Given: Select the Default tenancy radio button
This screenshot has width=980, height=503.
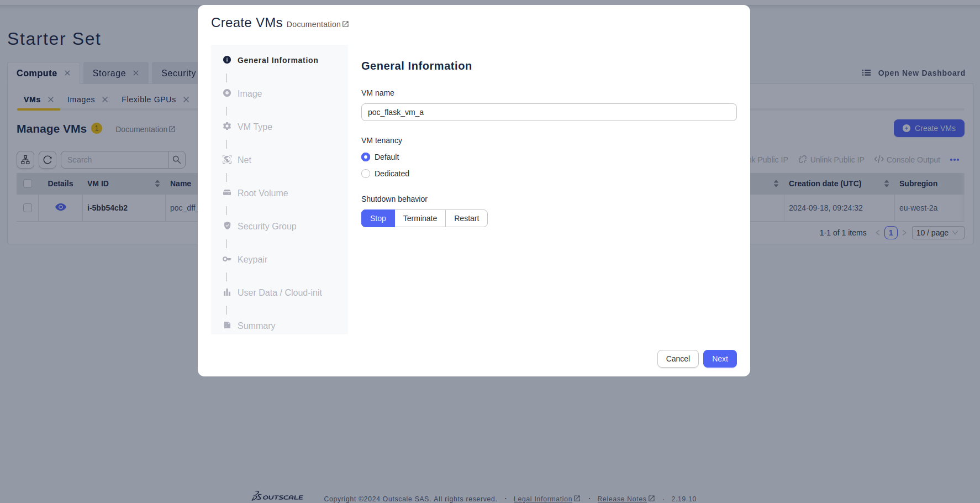Looking at the screenshot, I should point(366,157).
